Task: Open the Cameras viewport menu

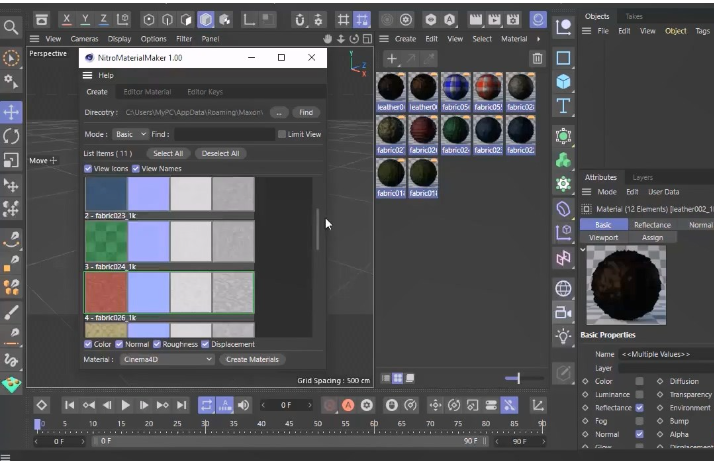Action: (x=84, y=39)
